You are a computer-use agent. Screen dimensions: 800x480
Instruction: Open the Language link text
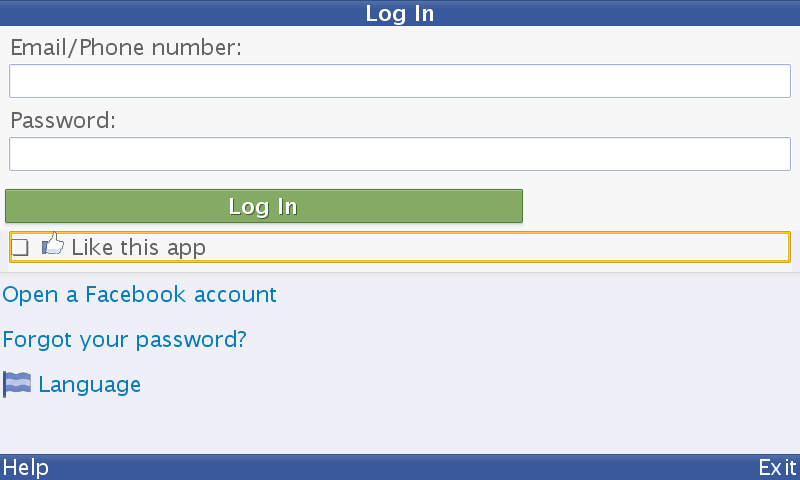tap(90, 385)
